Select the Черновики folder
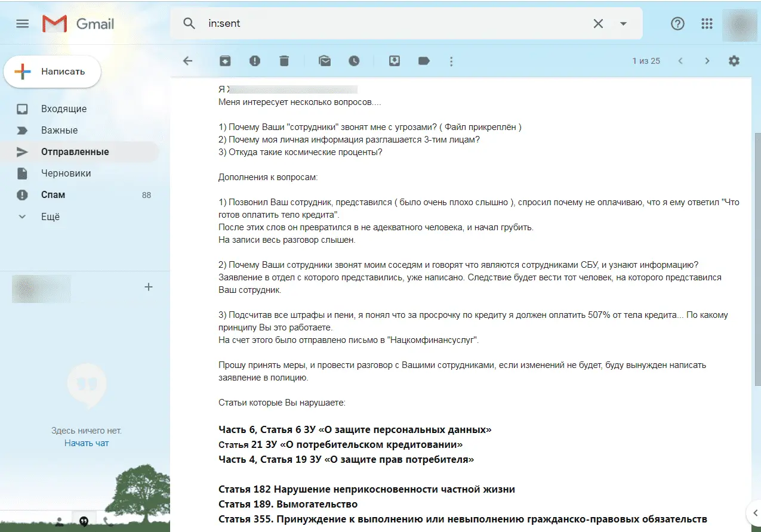Screen dimensions: 761x532 click(x=66, y=173)
